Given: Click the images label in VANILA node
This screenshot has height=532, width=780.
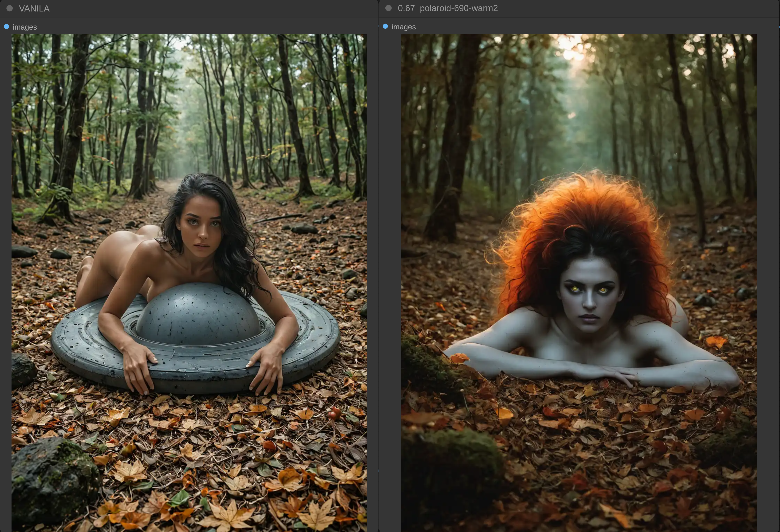Looking at the screenshot, I should point(25,27).
